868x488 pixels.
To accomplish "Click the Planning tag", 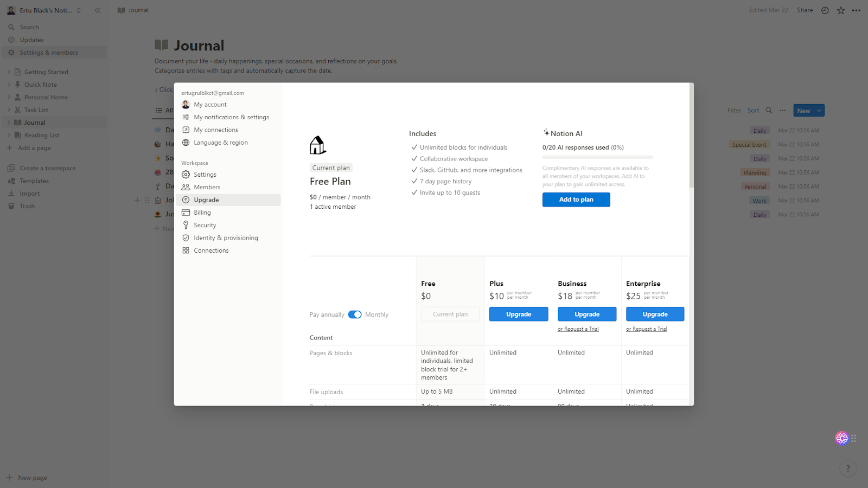I will tap(755, 173).
